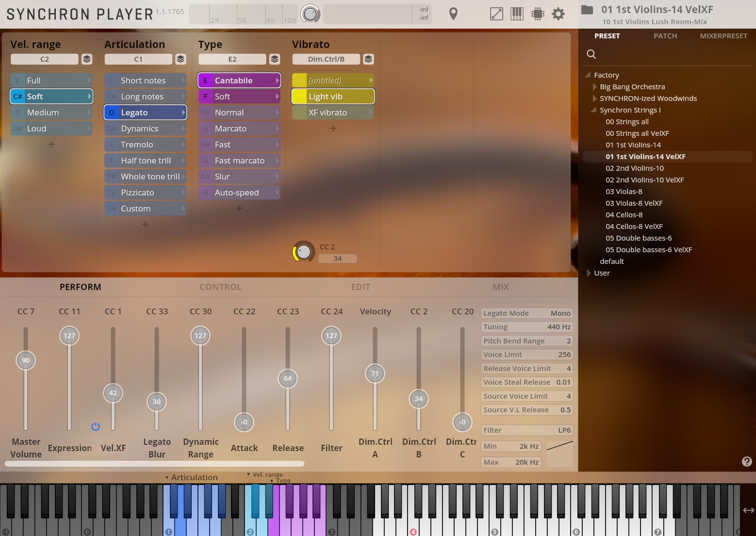756x536 pixels.
Task: Open the Legato Mode Mono dropdown
Action: 527,313
